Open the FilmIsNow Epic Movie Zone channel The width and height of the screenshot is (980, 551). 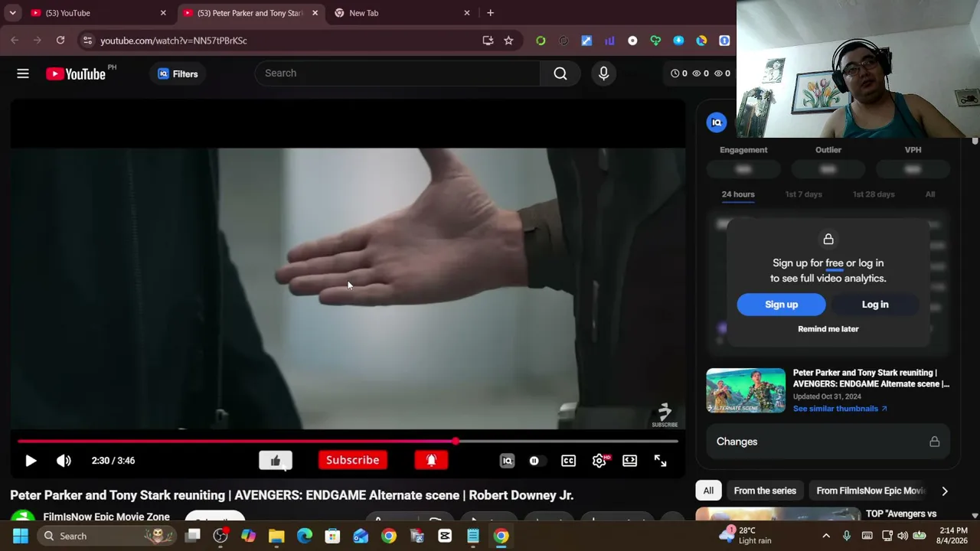106,517
